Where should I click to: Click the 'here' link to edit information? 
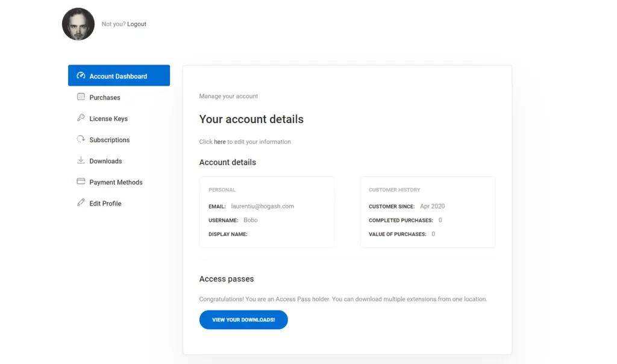click(x=219, y=142)
